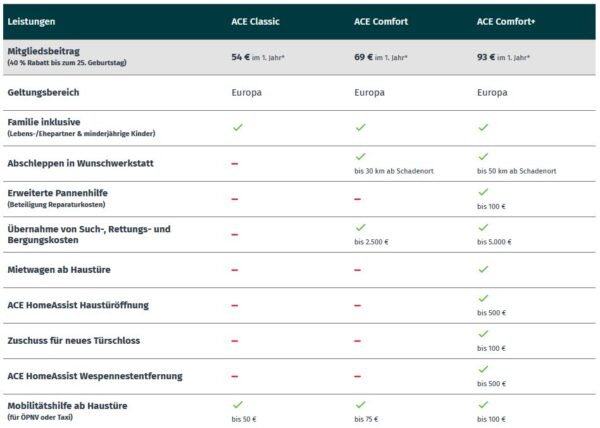Click red dash for Erweiterte Pannenhilfe under ACE Comfort
The image size is (600, 428).
[x=357, y=199]
